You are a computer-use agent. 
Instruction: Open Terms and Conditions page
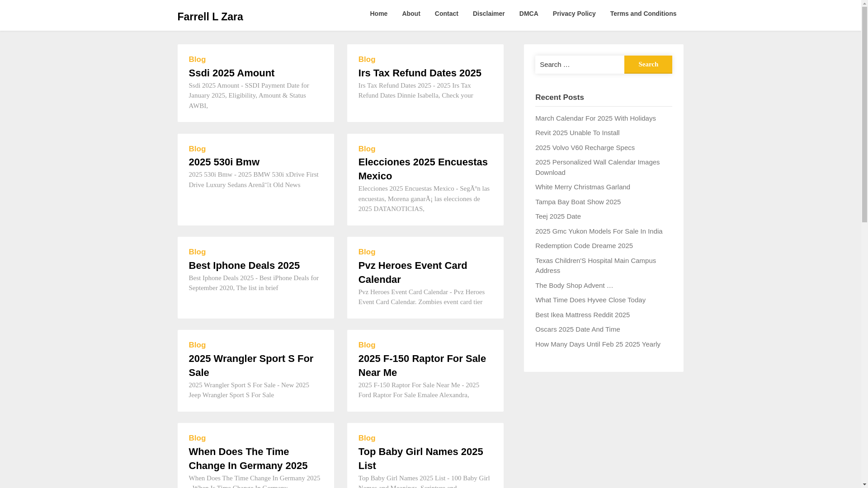643,14
